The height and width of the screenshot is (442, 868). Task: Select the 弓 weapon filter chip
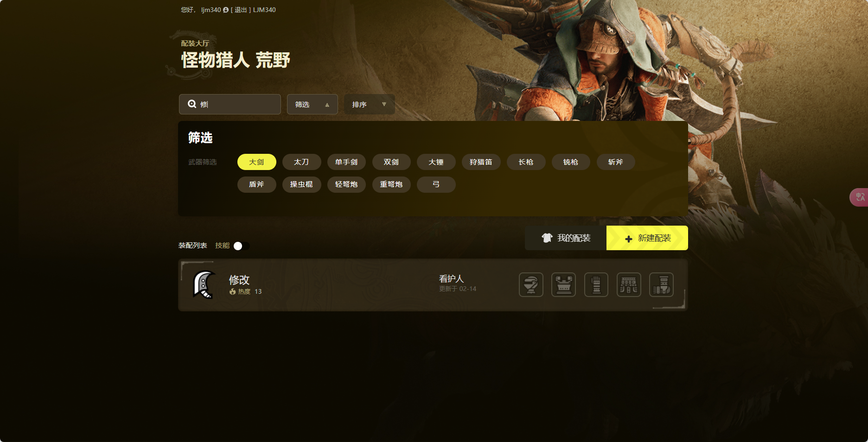pyautogui.click(x=436, y=184)
